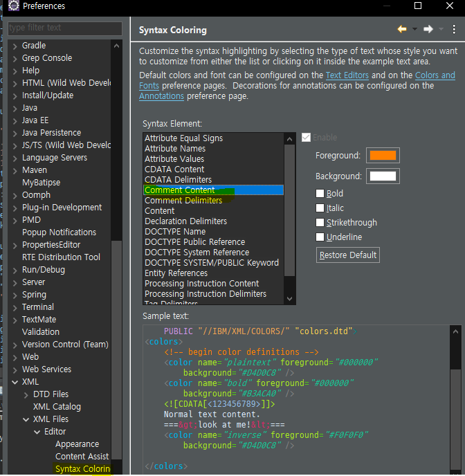This screenshot has height=476, width=465.
Task: Expand the Java tree node
Action: (15, 109)
